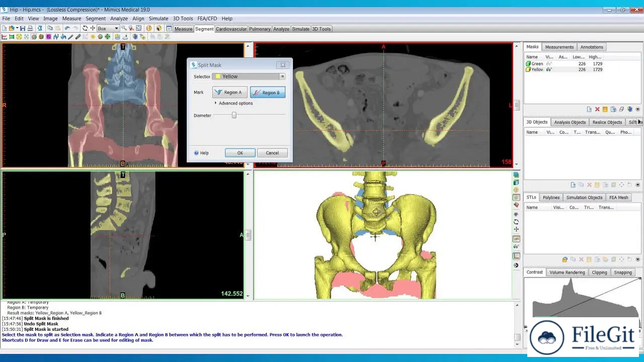Viewport: 644px width, 362px height.
Task: Click Cancel in Split Mask dialog
Action: 272,153
